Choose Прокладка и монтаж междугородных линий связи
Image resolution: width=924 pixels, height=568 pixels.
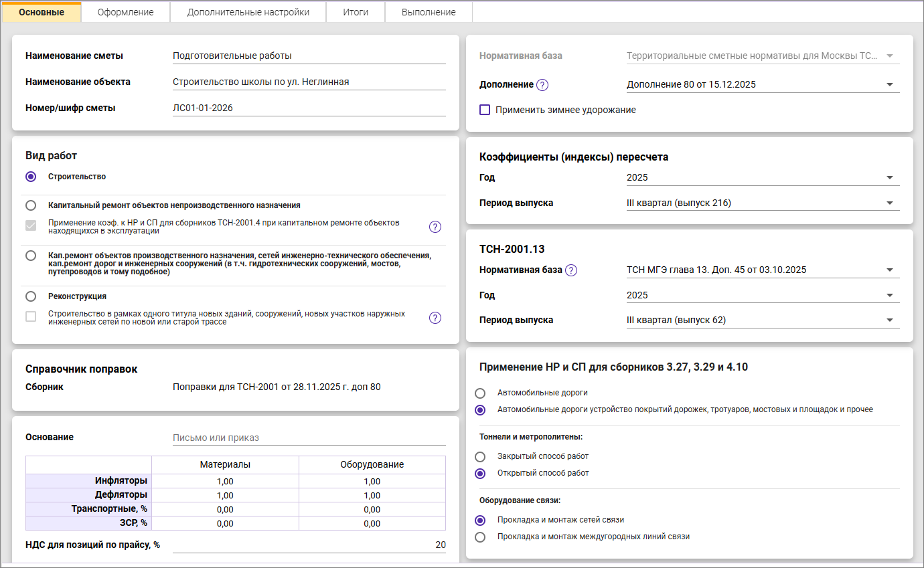(x=480, y=537)
